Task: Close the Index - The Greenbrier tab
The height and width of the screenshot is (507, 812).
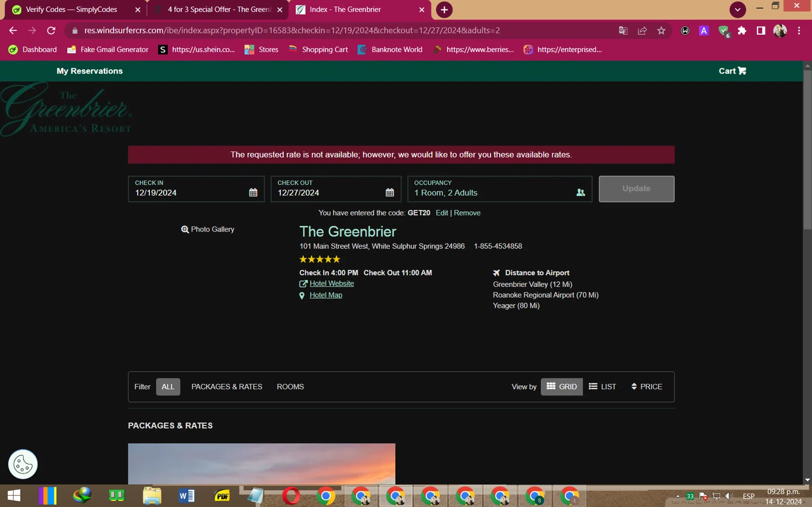Action: (x=422, y=10)
